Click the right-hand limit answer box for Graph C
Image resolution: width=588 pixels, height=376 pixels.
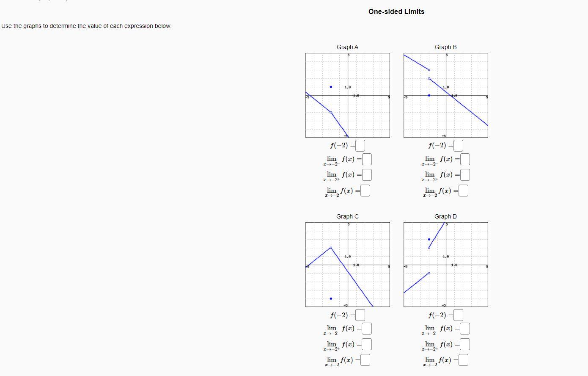point(367,344)
